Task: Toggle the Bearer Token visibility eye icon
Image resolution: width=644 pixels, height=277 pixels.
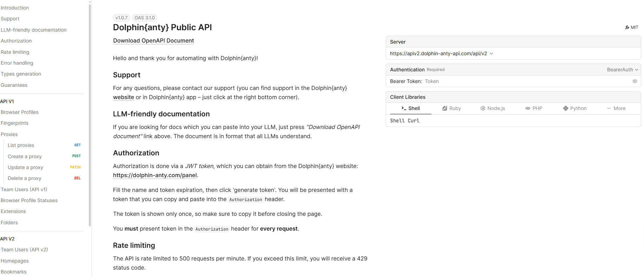Action: coord(635,81)
